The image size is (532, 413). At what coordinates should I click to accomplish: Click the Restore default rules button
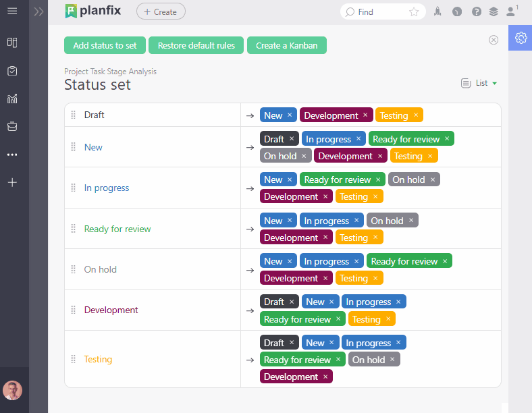pyautogui.click(x=196, y=45)
